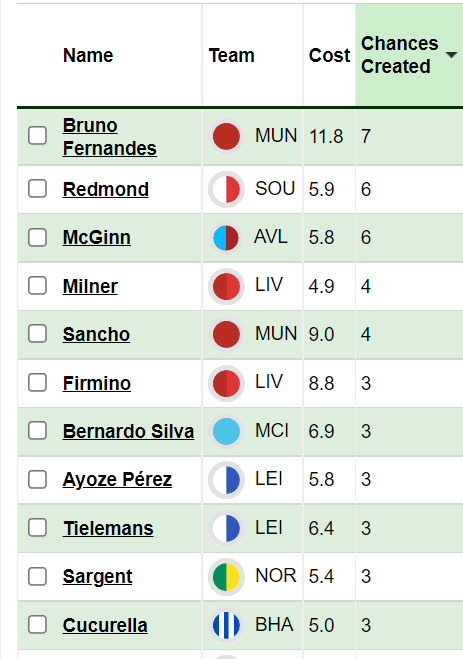Check the box next to Sancho
Viewport: 463px width, 659px height.
tap(37, 334)
